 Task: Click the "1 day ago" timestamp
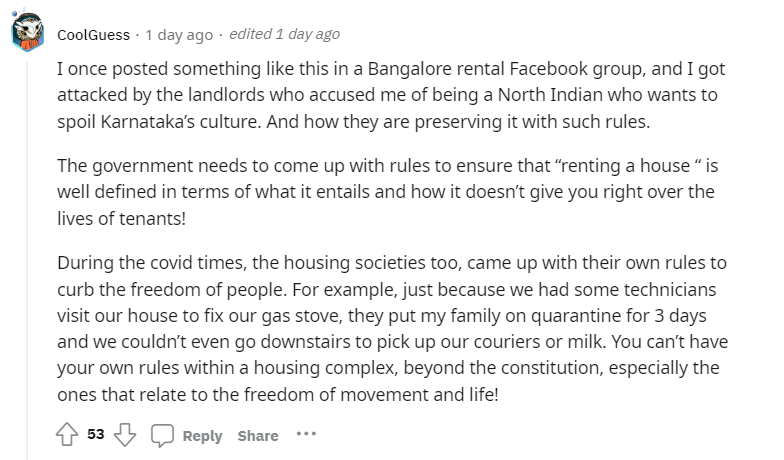(179, 35)
